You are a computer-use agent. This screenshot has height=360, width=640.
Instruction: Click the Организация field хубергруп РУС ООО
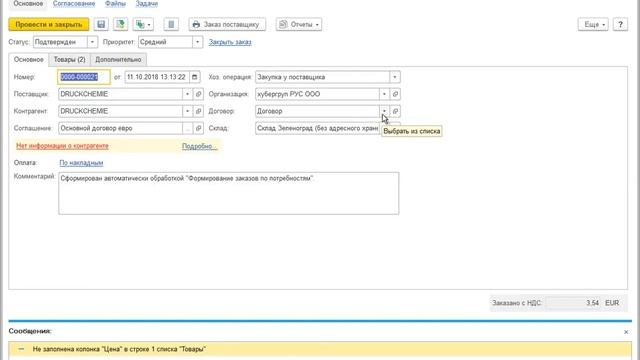318,94
